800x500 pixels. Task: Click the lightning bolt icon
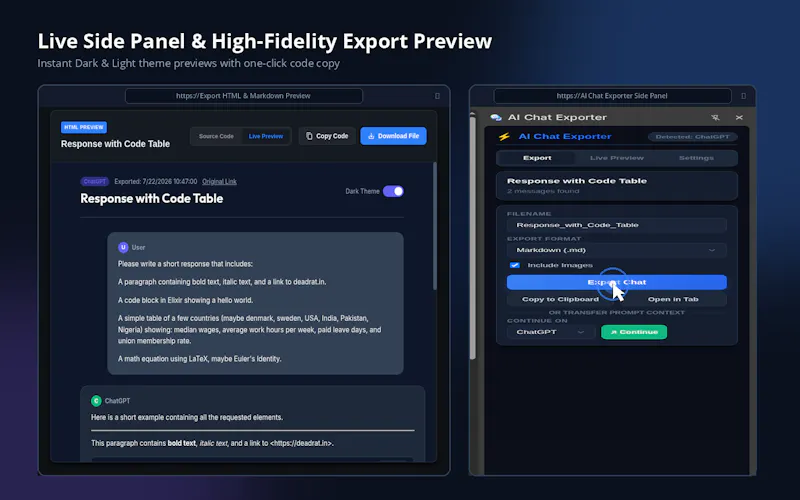coord(504,137)
